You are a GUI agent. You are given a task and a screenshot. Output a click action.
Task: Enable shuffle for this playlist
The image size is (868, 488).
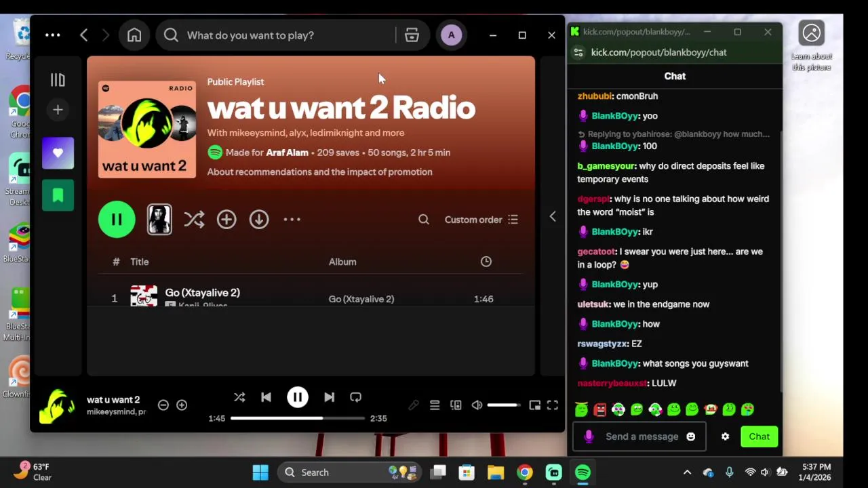[x=194, y=220]
